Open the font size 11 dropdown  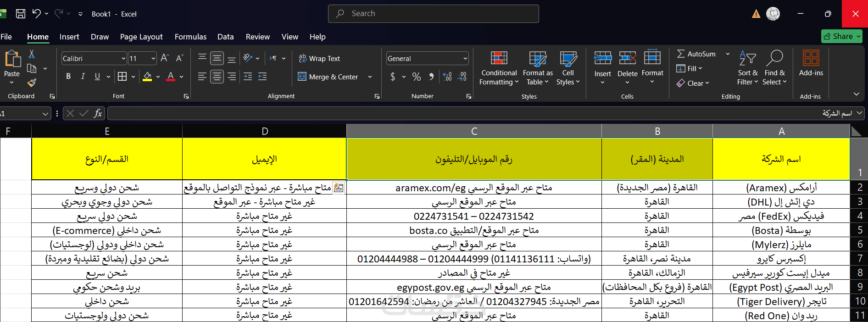tap(153, 58)
